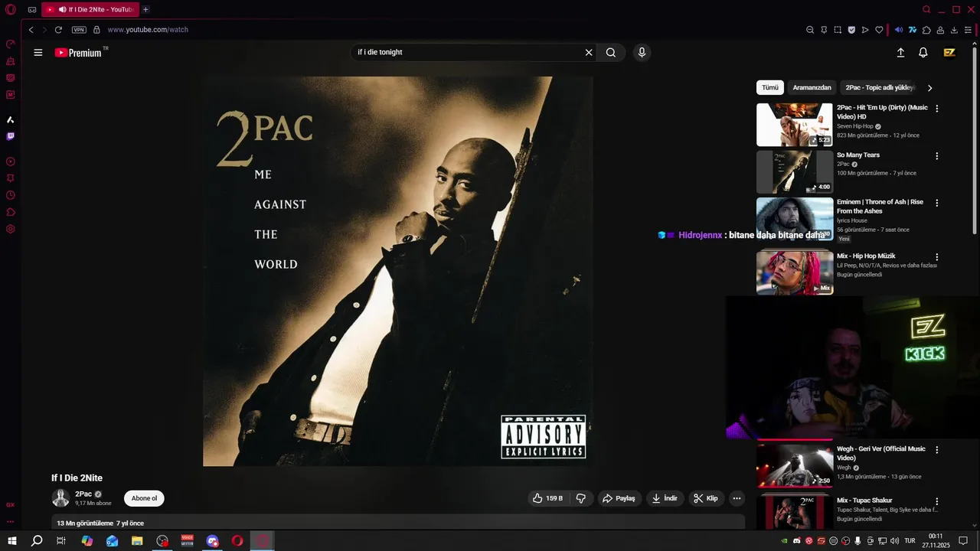980x551 pixels.
Task: Open Aria AI icon in sidebar
Action: pyautogui.click(x=11, y=119)
